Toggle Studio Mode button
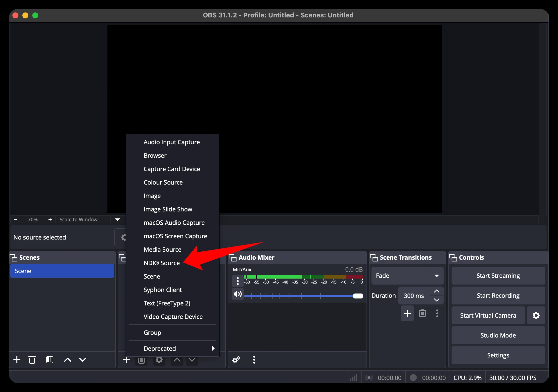558x392 pixels. coord(498,335)
